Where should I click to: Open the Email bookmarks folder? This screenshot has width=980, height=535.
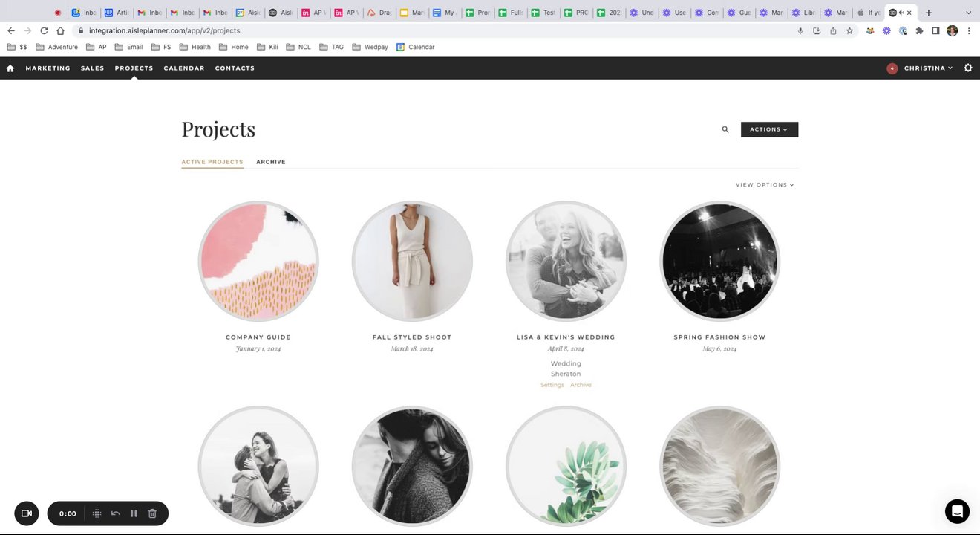(128, 47)
